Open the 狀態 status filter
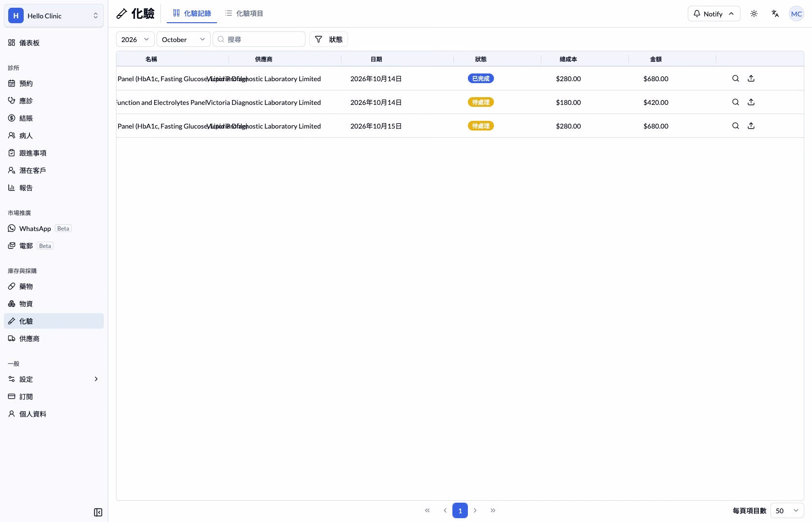Image resolution: width=812 pixels, height=522 pixels. 329,39
